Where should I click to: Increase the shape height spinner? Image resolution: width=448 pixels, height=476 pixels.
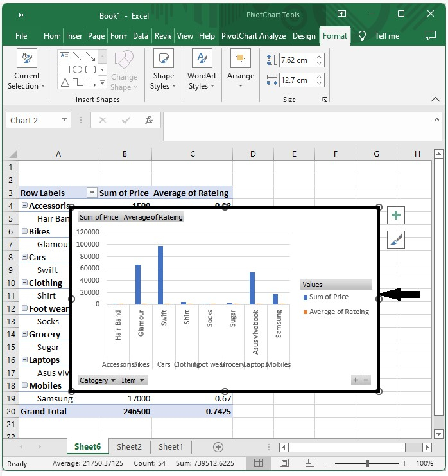pyautogui.click(x=319, y=57)
